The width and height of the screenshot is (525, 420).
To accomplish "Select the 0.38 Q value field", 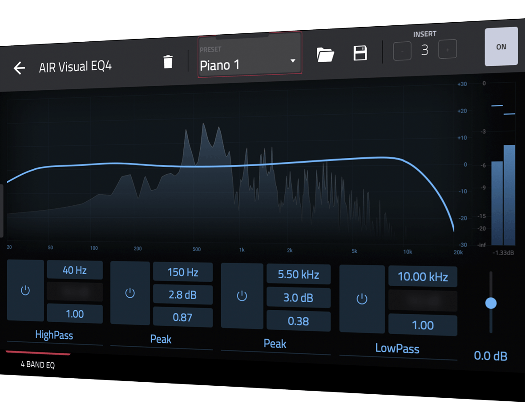I will (298, 321).
